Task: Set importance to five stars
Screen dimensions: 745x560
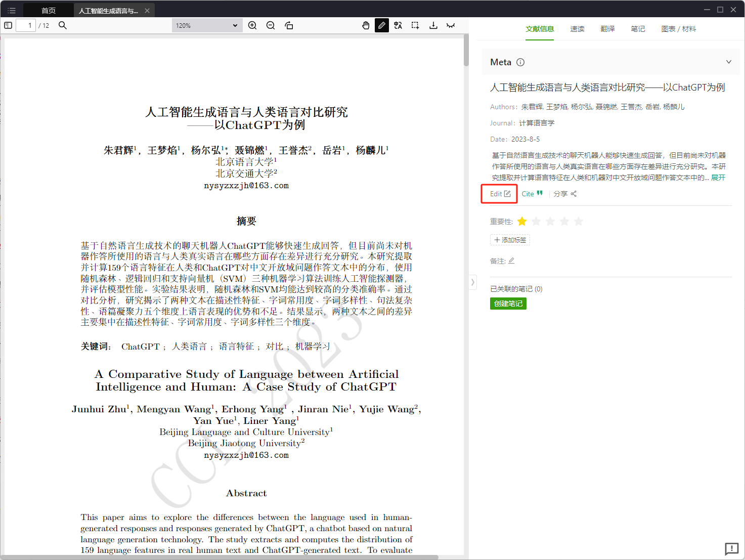Action: tap(579, 222)
